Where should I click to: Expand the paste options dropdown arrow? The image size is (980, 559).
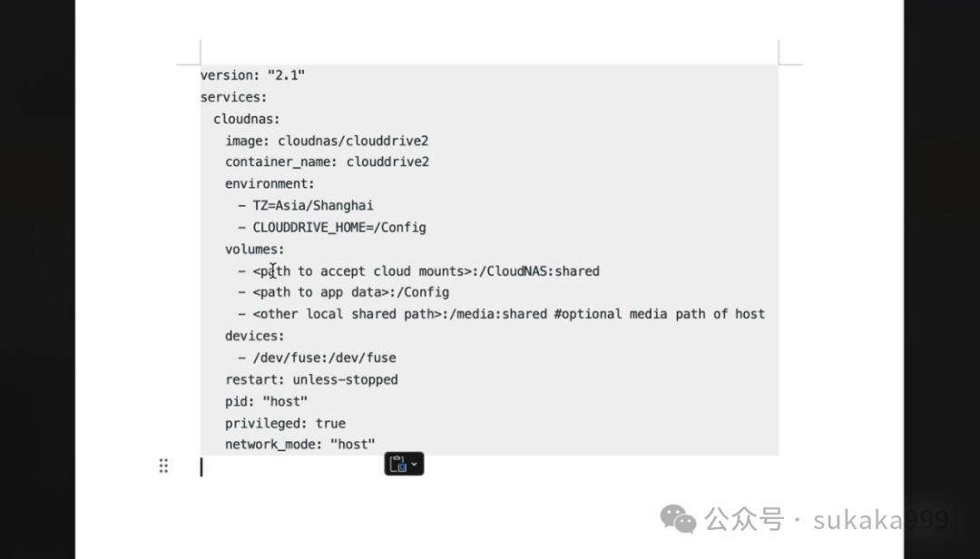pyautogui.click(x=414, y=464)
